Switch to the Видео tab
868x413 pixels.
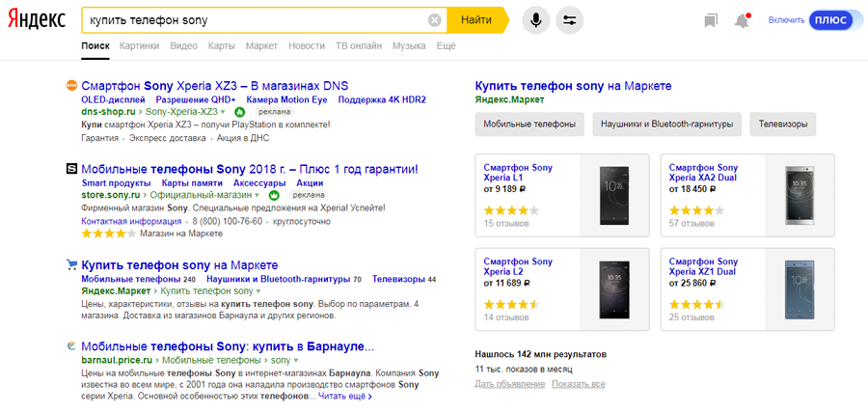click(184, 46)
